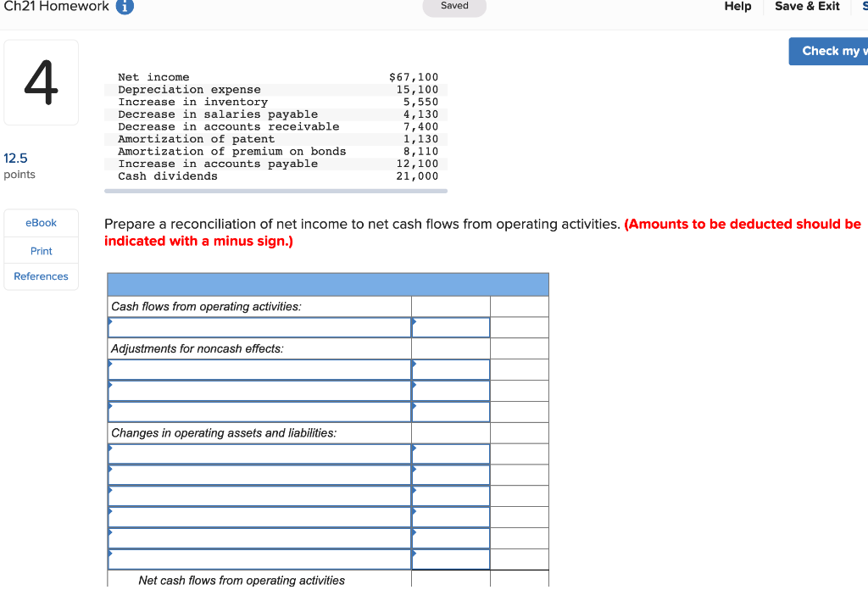The width and height of the screenshot is (868, 590).
Task: Click the third amount field under Changes in operating assets
Action: (451, 495)
